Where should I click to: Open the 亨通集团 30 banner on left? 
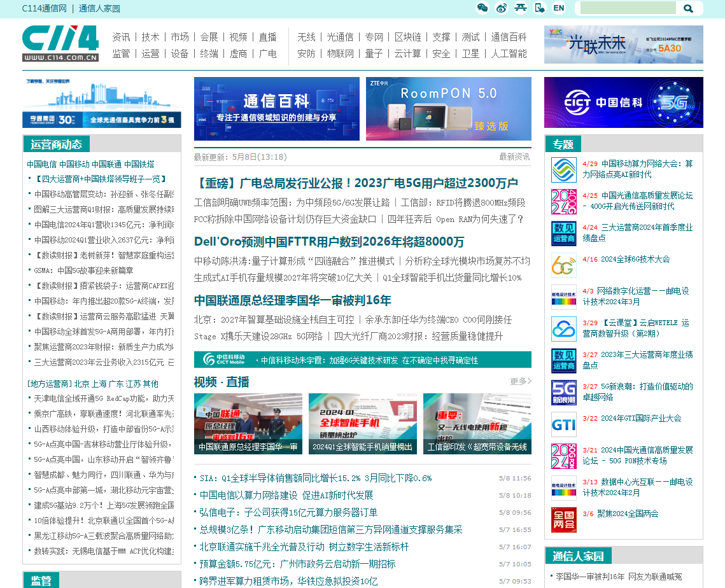click(x=102, y=102)
